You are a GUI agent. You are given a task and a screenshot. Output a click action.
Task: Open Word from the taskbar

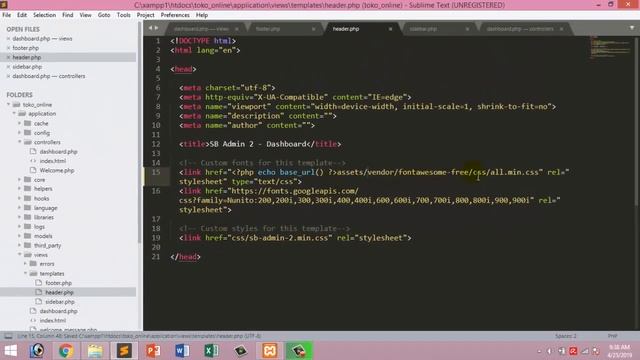(x=182, y=351)
